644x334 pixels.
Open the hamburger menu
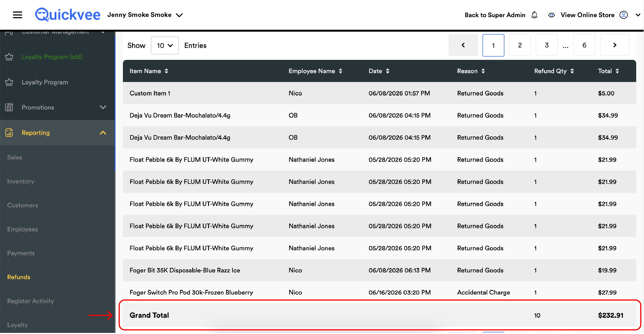[x=18, y=15]
